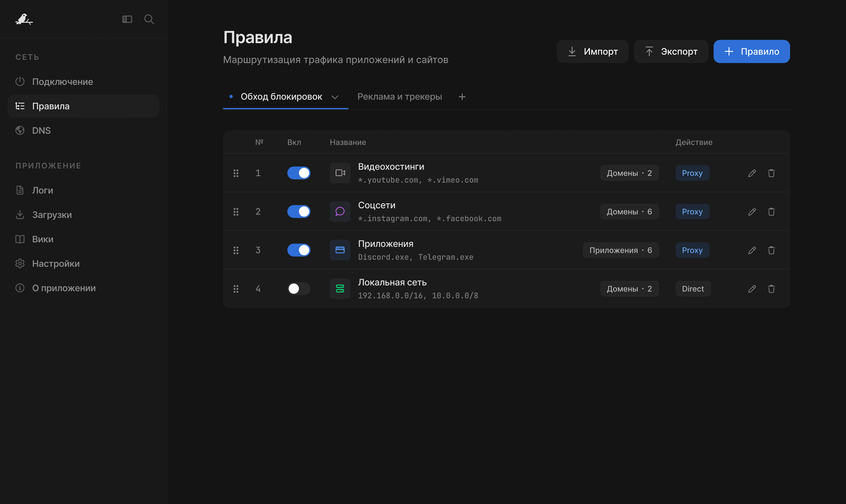Viewport: 846px width, 504px height.
Task: Expand the Обход блокировок tab chevron
Action: pyautogui.click(x=335, y=97)
